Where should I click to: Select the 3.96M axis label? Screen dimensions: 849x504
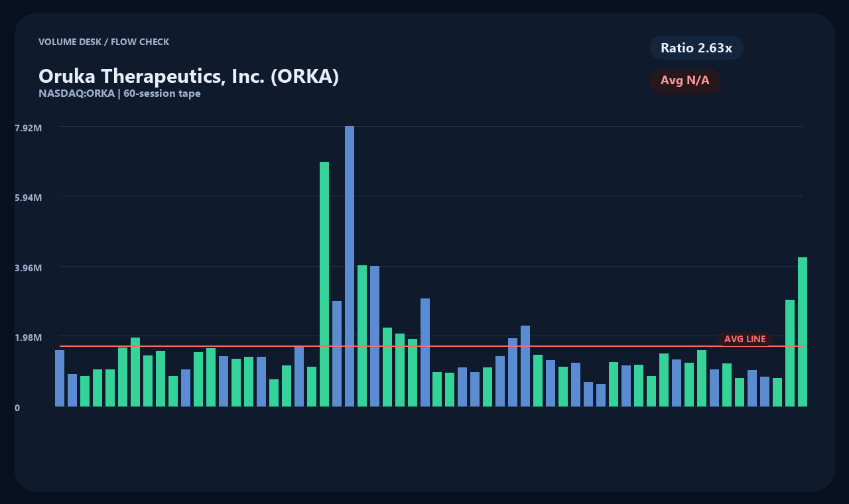pyautogui.click(x=29, y=268)
